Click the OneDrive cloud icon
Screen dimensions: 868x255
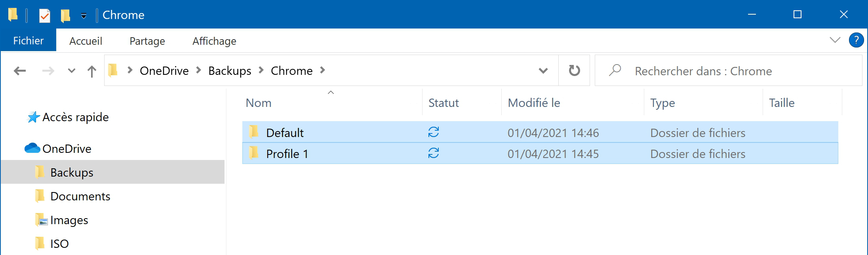coord(32,148)
